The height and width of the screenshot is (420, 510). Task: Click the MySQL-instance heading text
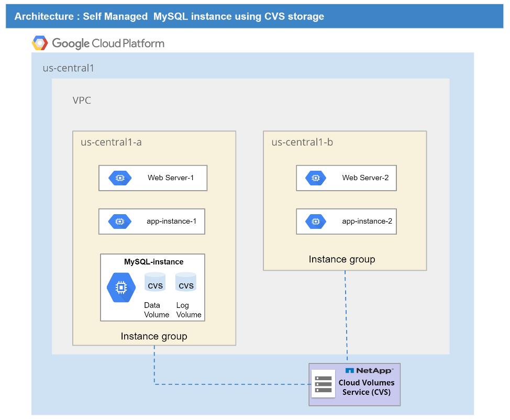(153, 262)
